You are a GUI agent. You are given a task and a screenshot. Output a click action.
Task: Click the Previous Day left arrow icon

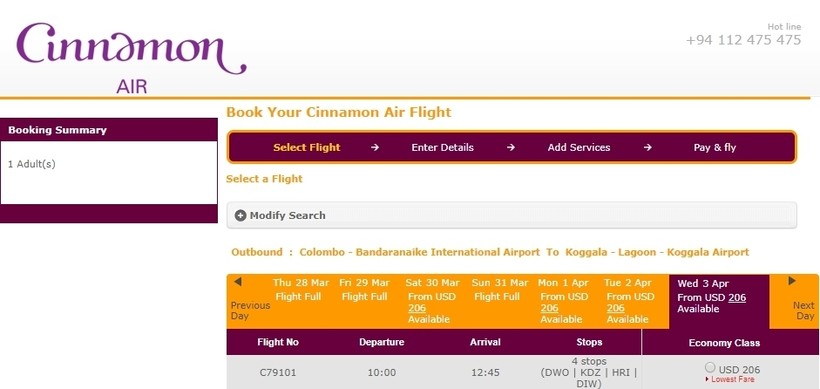(238, 282)
